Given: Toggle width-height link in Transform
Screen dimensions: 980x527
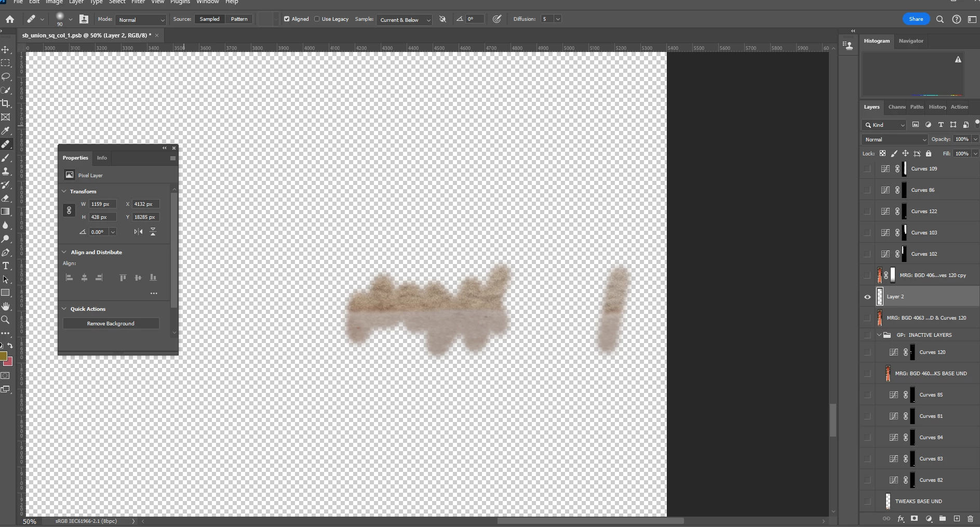Looking at the screenshot, I should point(69,210).
